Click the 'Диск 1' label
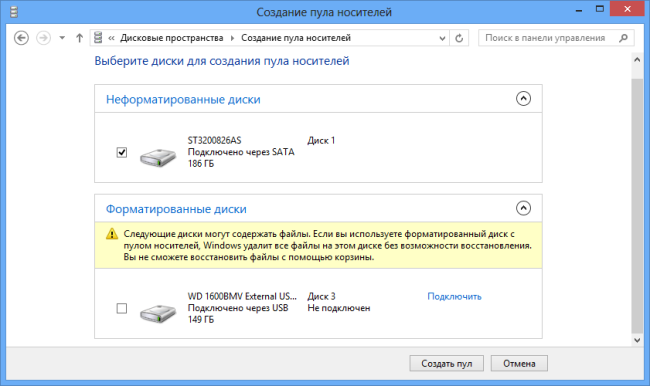The height and width of the screenshot is (386, 650). (321, 141)
